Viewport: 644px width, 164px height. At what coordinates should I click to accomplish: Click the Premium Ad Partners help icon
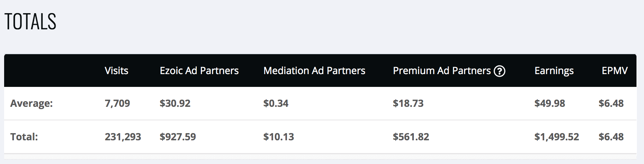[x=499, y=71]
